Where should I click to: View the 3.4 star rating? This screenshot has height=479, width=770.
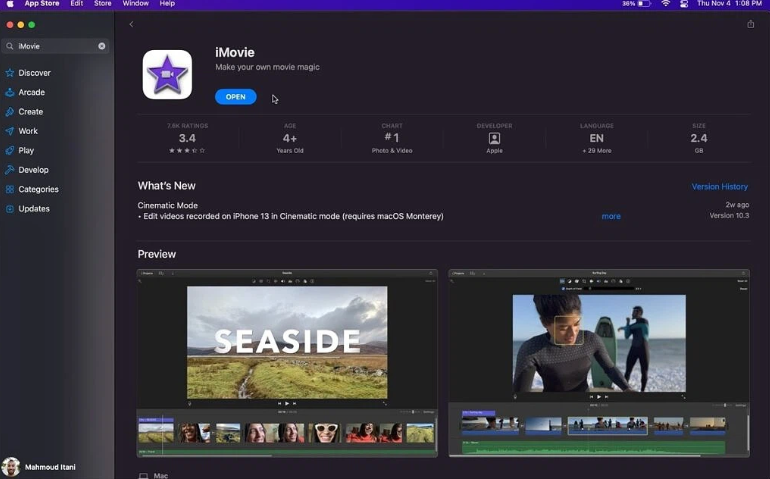(187, 139)
